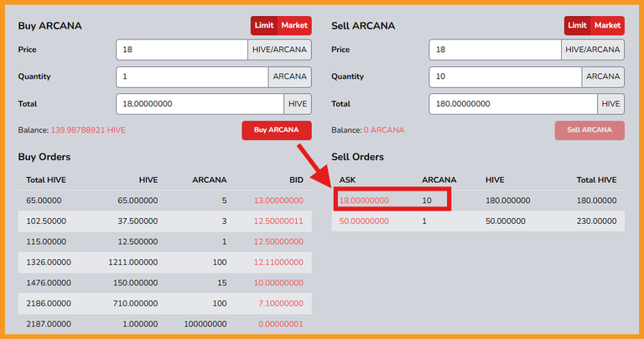Click the 102.50000 Total HIVE buy order cell
This screenshot has height=339, width=644.
pos(46,221)
